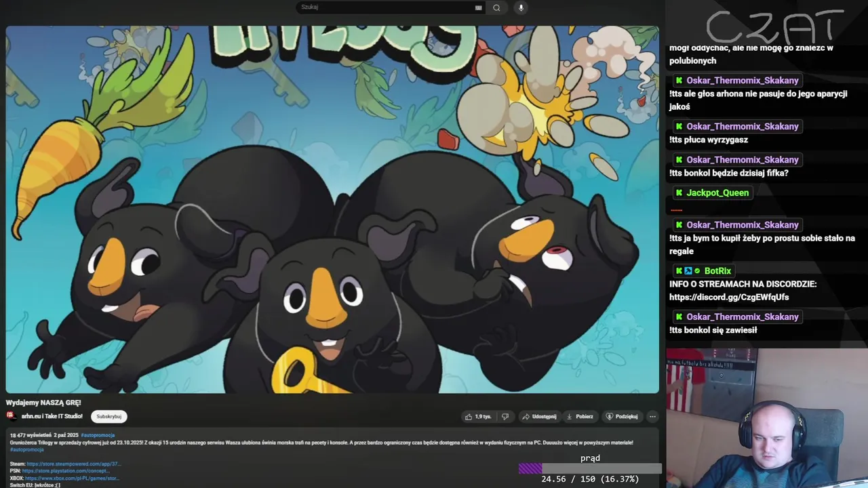This screenshot has height=488, width=868.
Task: Activate voice search microphone icon
Action: tap(521, 7)
